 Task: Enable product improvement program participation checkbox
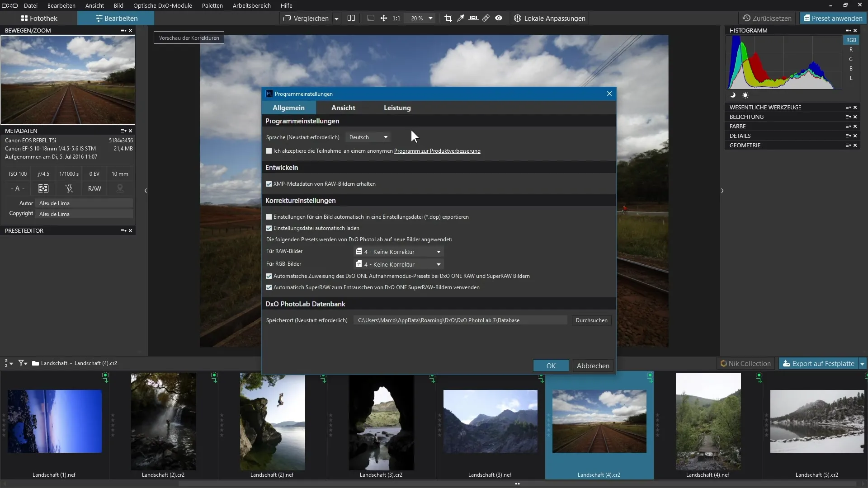269,151
